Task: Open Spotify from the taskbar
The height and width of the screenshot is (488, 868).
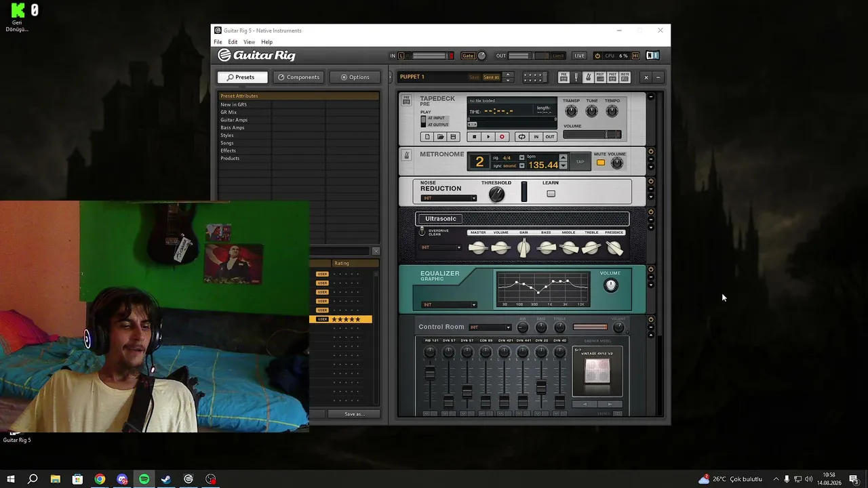Action: pyautogui.click(x=144, y=479)
